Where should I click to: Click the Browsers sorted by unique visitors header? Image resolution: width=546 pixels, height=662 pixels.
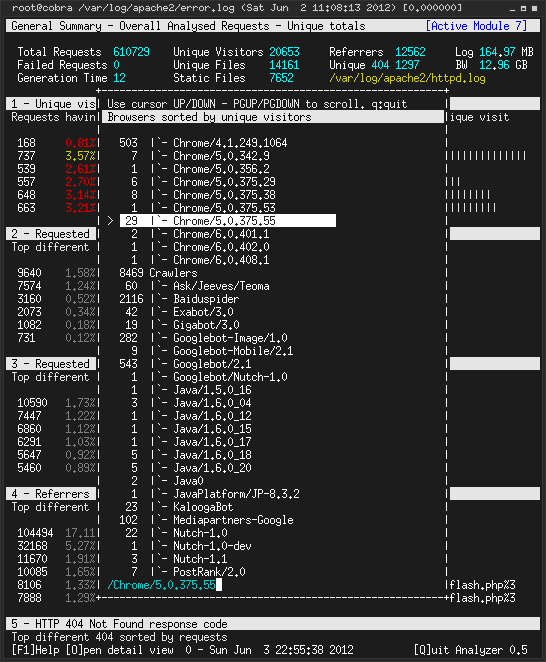click(273, 117)
